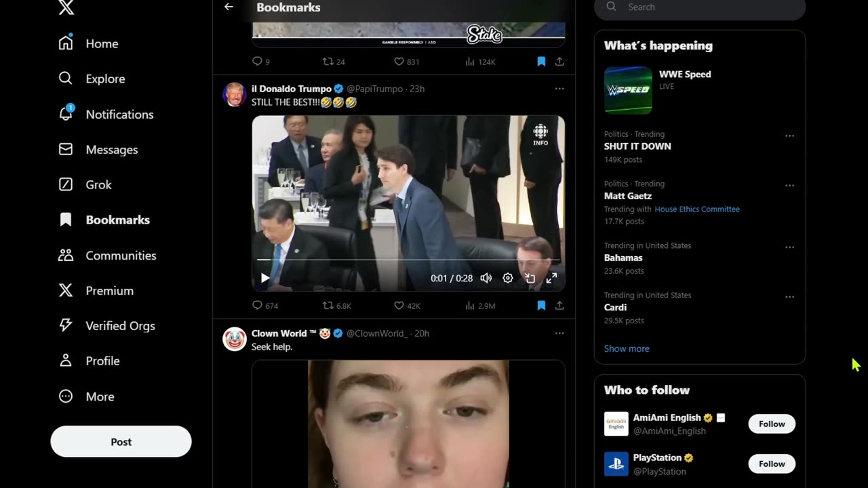The width and height of the screenshot is (868, 488).
Task: Open WWE Speed live event
Action: (x=700, y=89)
